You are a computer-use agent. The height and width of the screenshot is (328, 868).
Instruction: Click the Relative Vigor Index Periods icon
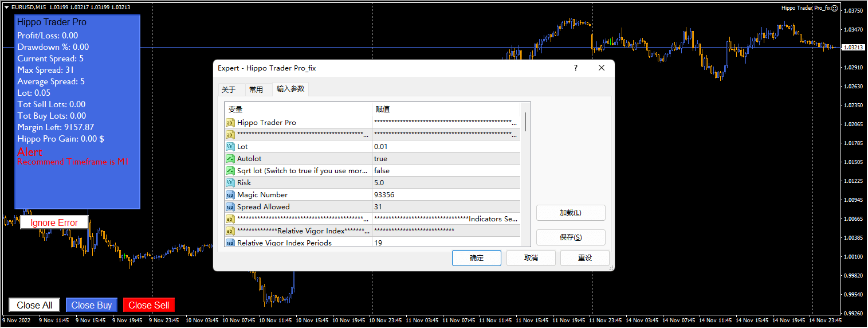pyautogui.click(x=230, y=243)
